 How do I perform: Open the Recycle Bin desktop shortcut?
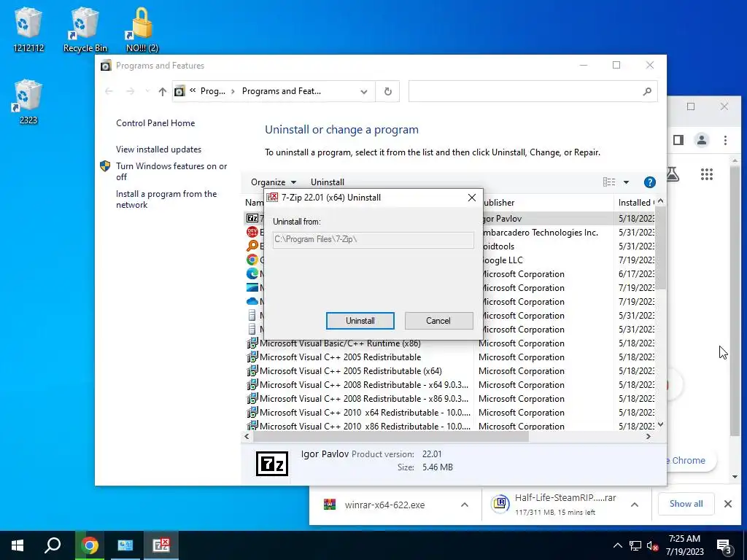point(85,29)
